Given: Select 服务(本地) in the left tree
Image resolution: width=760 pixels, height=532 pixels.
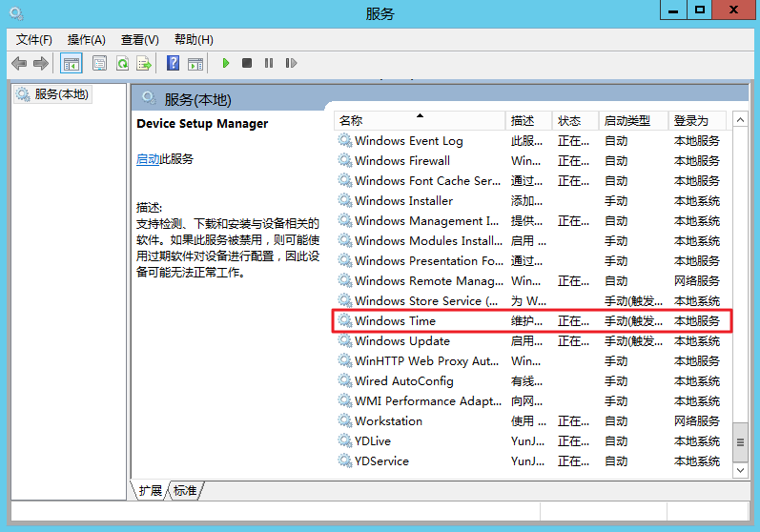Looking at the screenshot, I should (60, 94).
